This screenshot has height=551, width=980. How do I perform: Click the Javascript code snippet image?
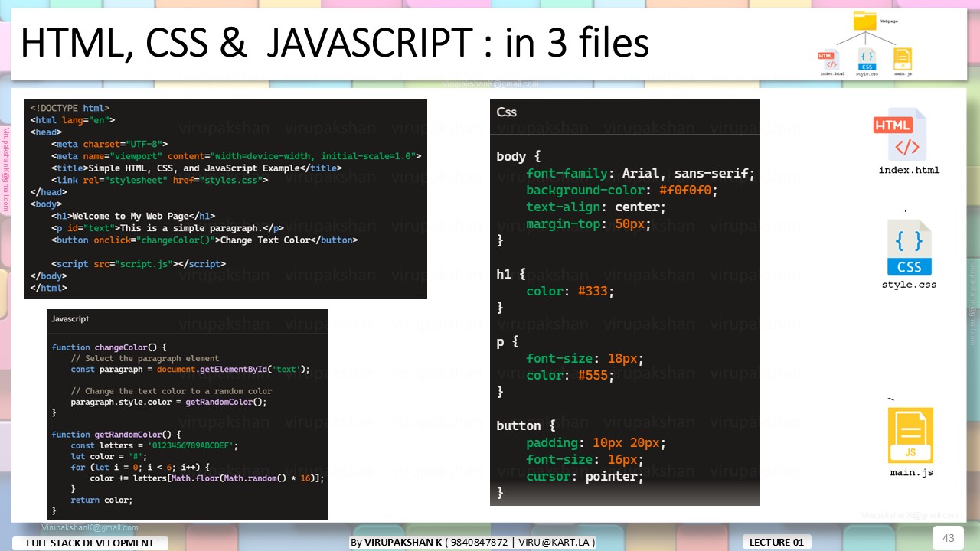pyautogui.click(x=188, y=414)
